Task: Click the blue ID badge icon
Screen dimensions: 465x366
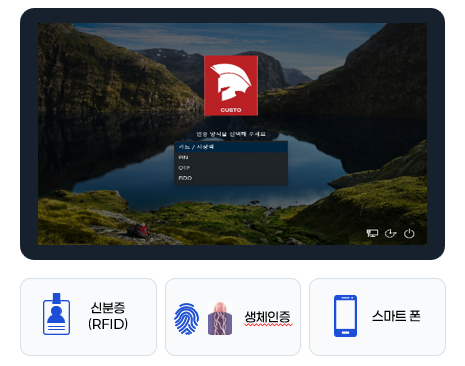Action: pos(56,314)
